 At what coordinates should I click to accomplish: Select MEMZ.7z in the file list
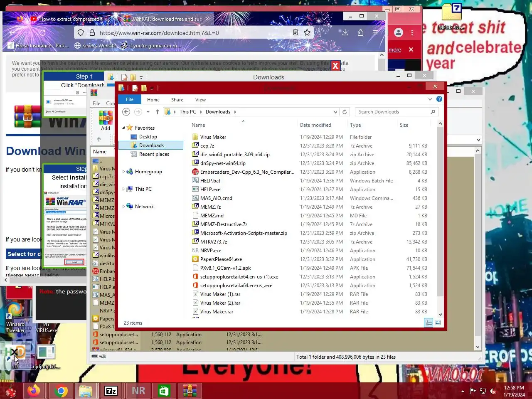tap(210, 207)
